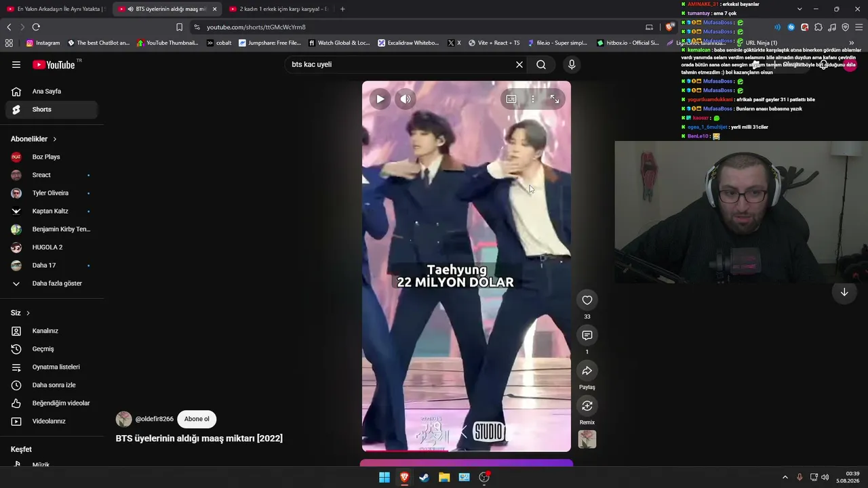The image size is (868, 488).
Task: Open the Excalidraw Whiteboard bookmark
Action: (x=408, y=43)
